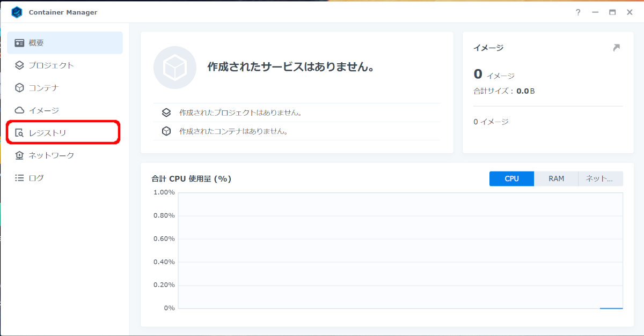Viewport: 644px width, 336px height.
Task: Click 作成されたプロジェクトはありません row
Action: pos(296,113)
